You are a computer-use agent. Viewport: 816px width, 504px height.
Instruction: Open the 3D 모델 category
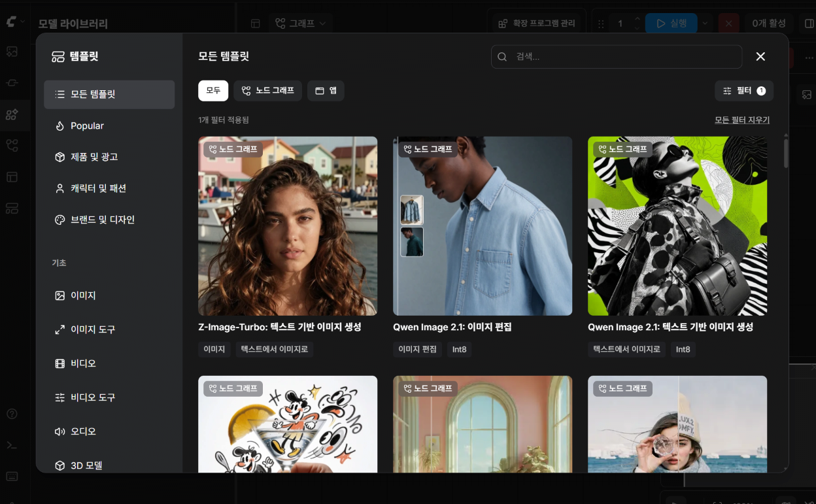click(x=109, y=465)
